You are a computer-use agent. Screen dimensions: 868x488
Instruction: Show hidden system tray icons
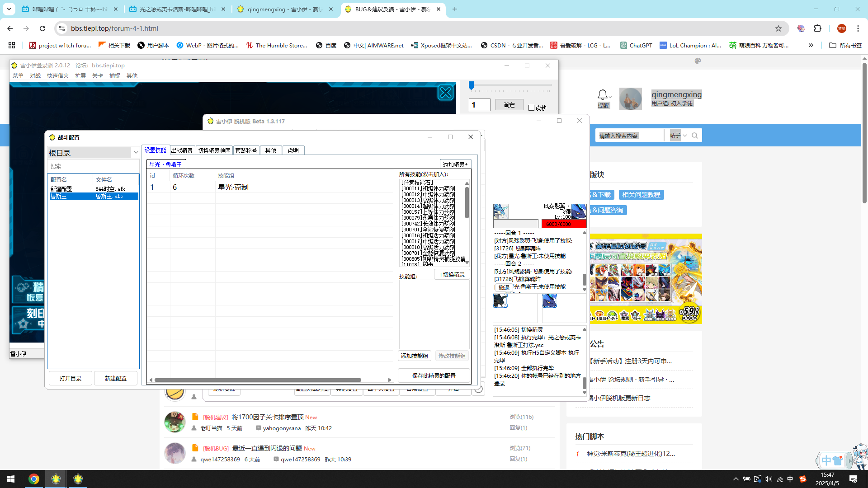point(736,479)
